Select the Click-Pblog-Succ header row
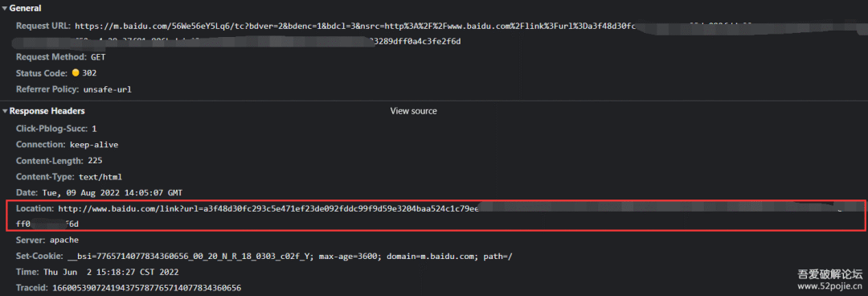The image size is (868, 296). pos(56,129)
